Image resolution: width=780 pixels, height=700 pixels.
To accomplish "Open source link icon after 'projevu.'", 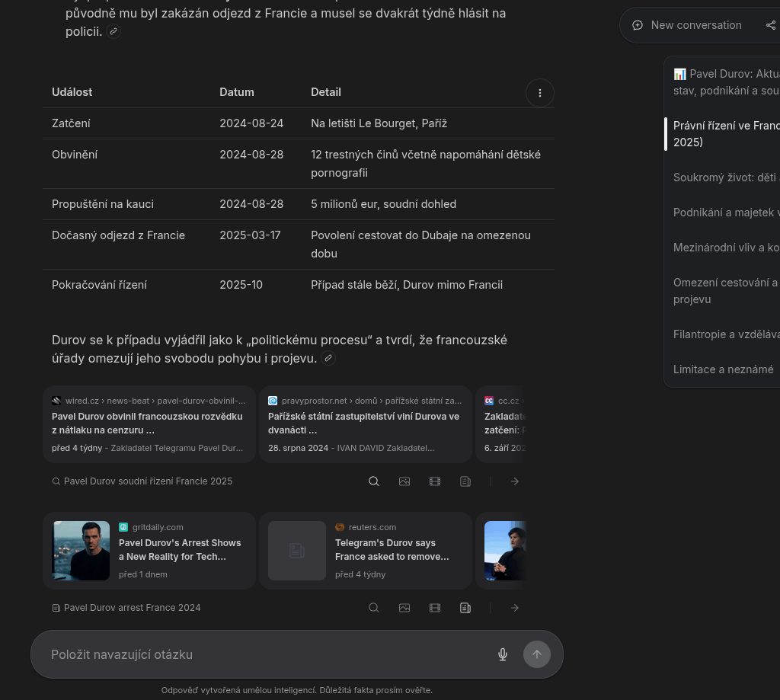I will click(x=328, y=358).
